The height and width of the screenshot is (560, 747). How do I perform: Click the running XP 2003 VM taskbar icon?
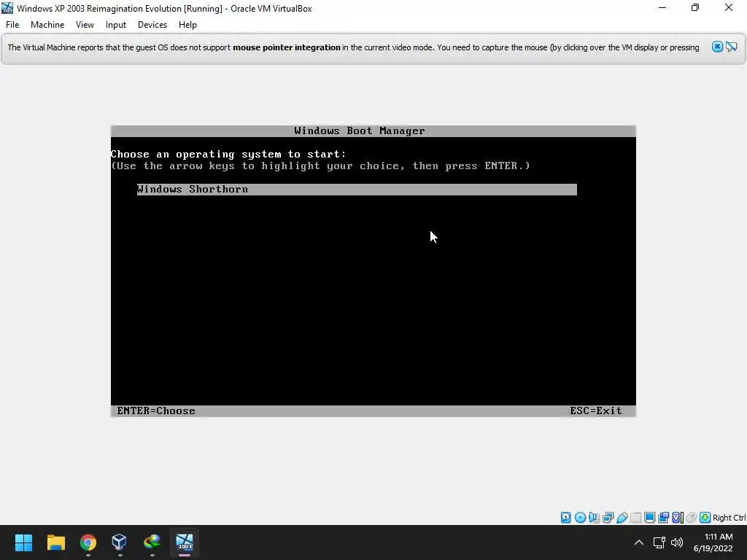click(x=185, y=542)
